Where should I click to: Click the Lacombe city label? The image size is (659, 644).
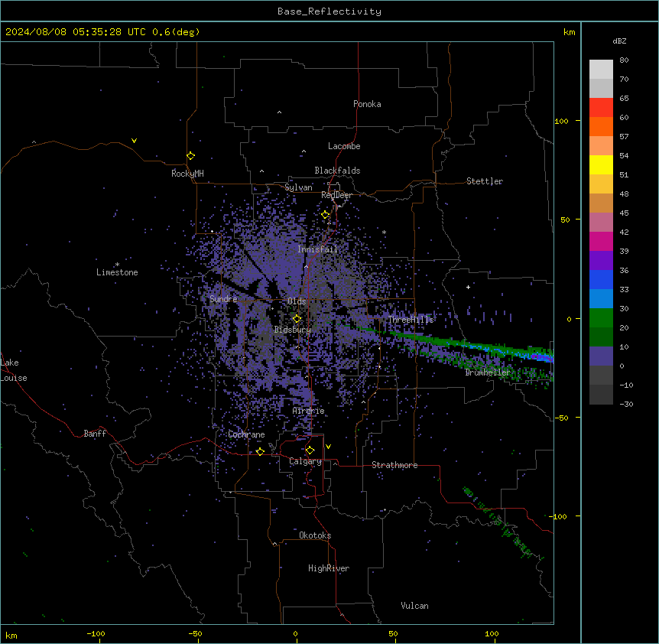[344, 146]
